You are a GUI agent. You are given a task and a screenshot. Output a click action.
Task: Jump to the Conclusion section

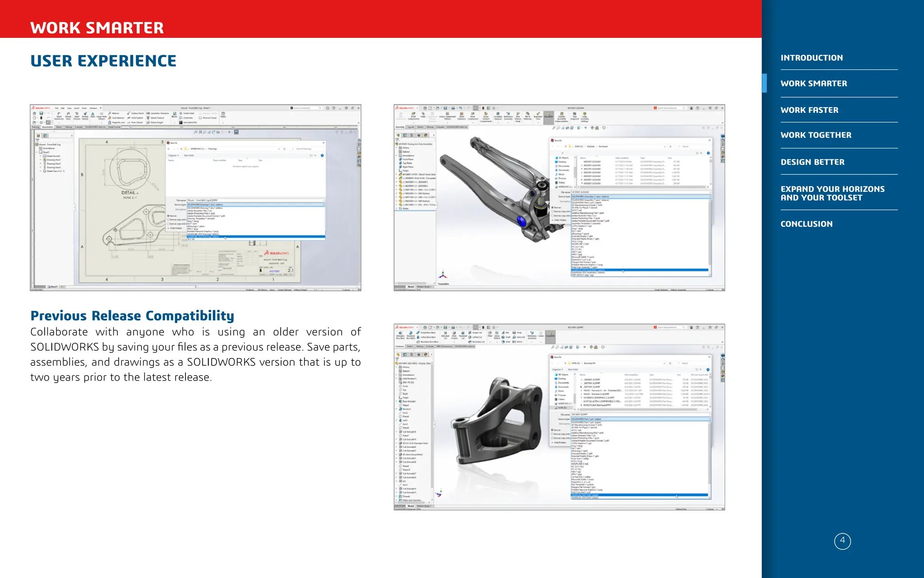(x=806, y=224)
